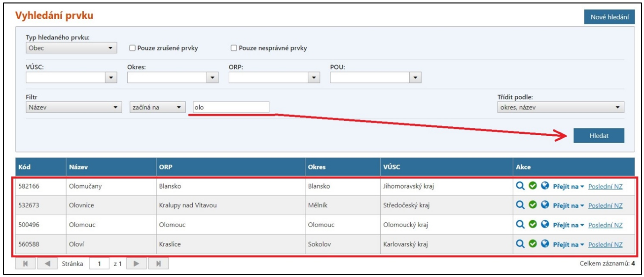The width and height of the screenshot is (644, 277).
Task: Click green checkmark icon for Olovnice
Action: (x=533, y=205)
